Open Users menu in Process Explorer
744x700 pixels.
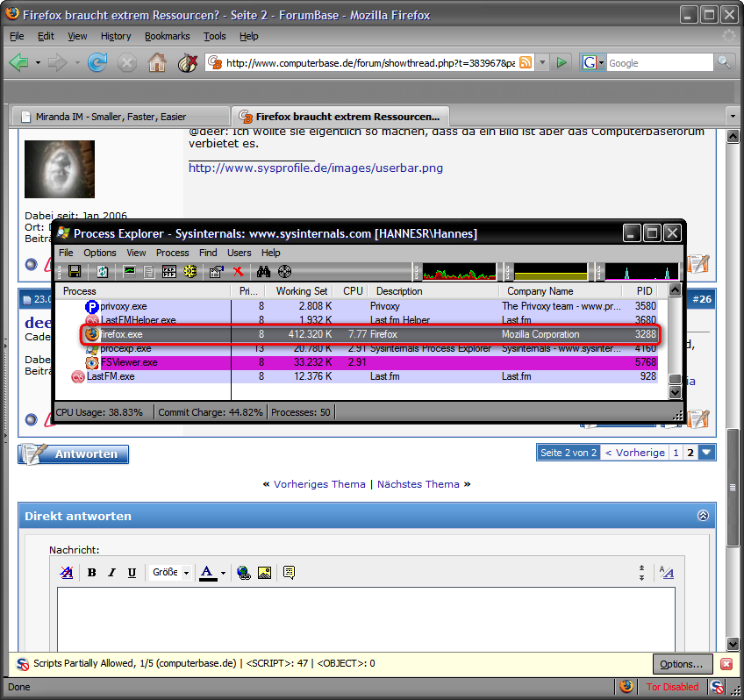pyautogui.click(x=240, y=253)
